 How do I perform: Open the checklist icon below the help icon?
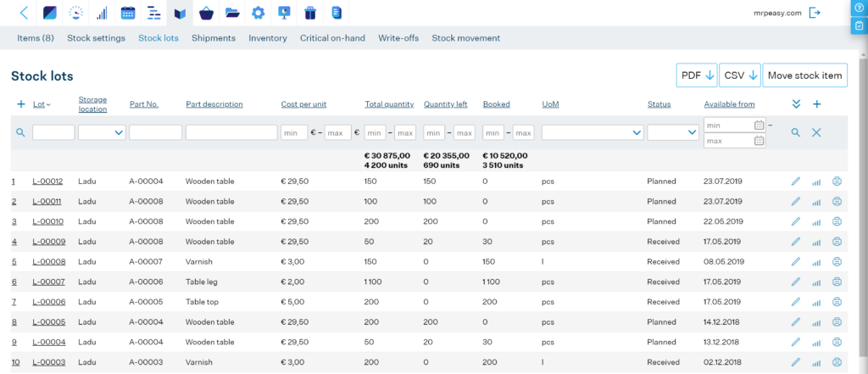click(860, 25)
